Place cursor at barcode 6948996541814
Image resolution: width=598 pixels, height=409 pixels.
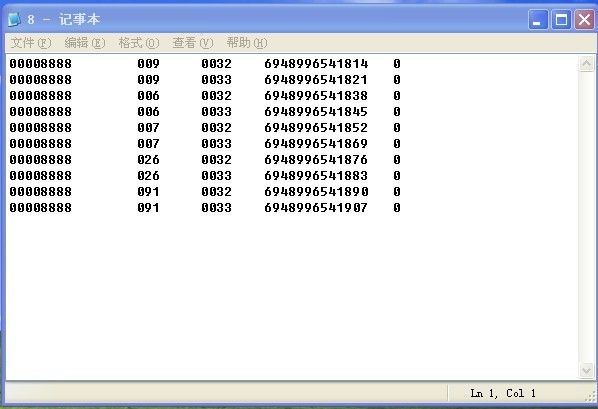(316, 64)
